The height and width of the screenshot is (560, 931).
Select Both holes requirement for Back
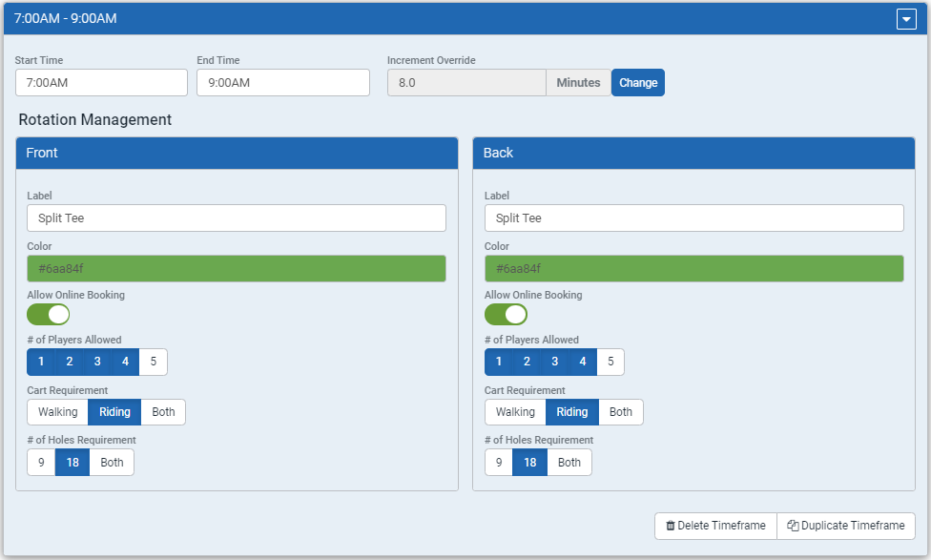(x=569, y=463)
